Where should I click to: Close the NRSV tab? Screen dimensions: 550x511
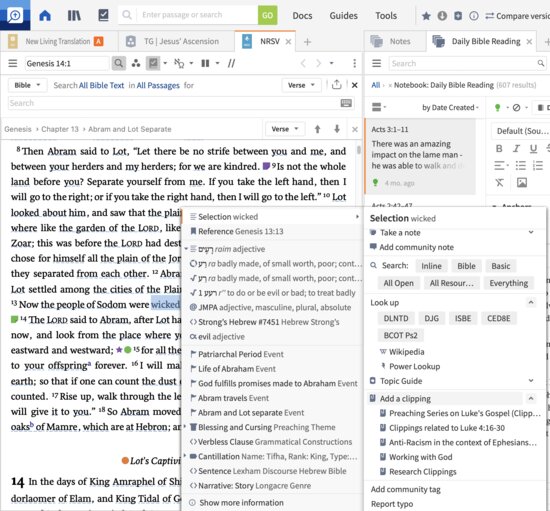288,42
